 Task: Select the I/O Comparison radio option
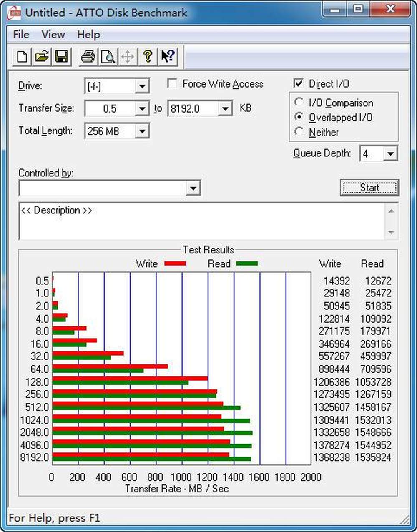(299, 102)
